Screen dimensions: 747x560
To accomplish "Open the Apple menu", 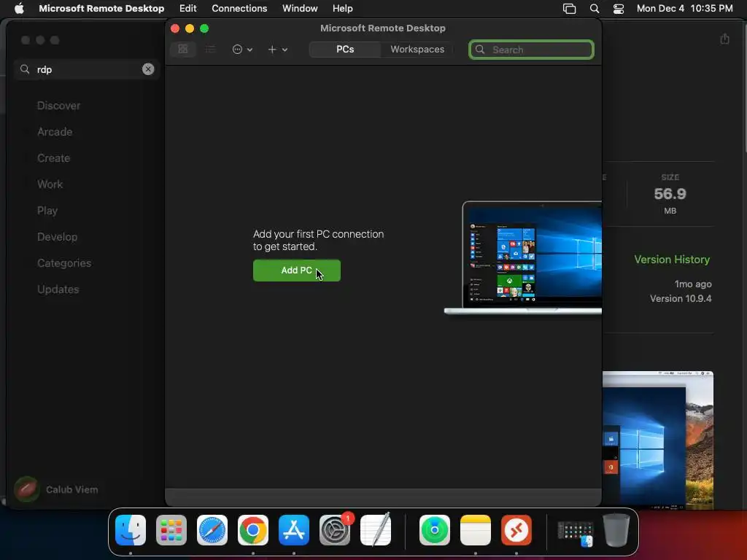I will [x=19, y=9].
